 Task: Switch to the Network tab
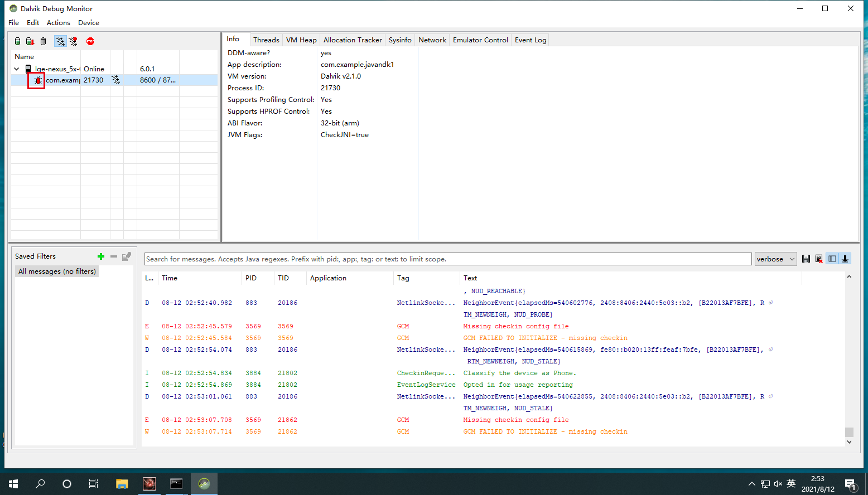click(432, 40)
